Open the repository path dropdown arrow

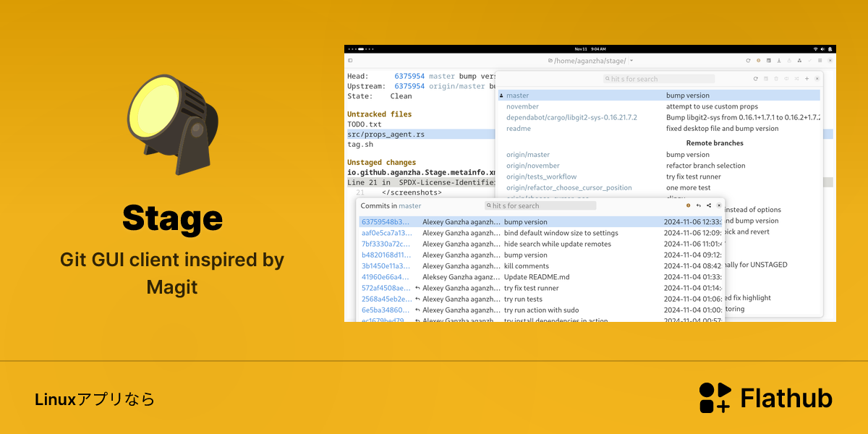point(631,61)
